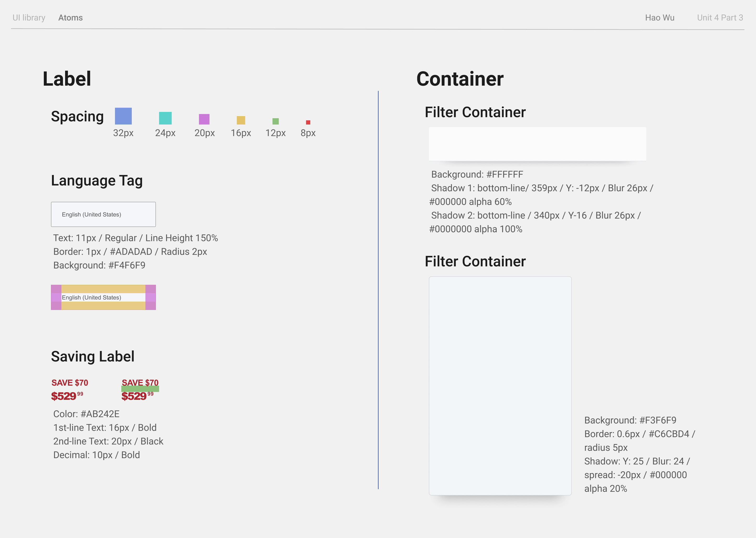Click the English (United States) language tag
Screen dimensions: 756x538
click(103, 214)
